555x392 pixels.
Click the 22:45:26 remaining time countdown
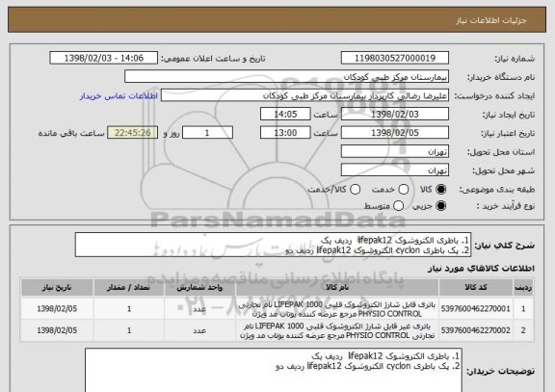[132, 133]
